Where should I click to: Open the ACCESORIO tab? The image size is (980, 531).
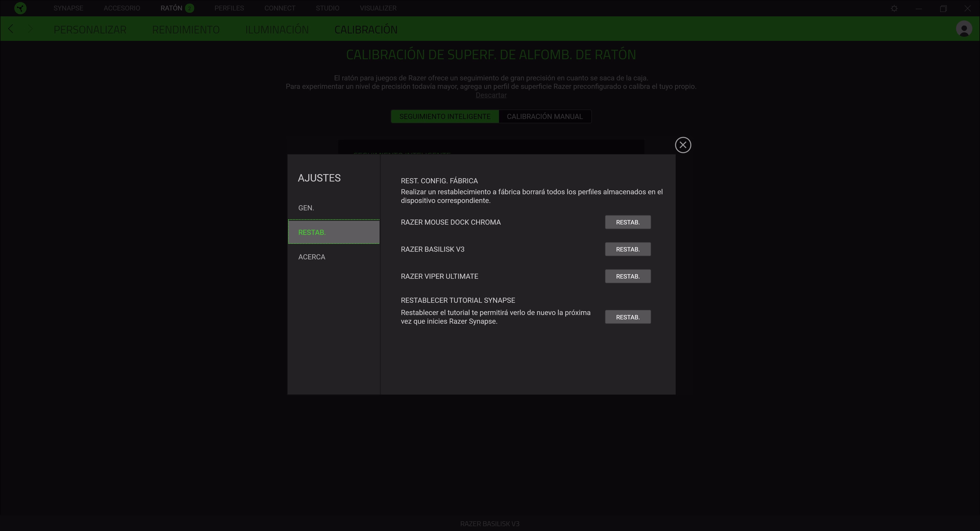point(122,8)
